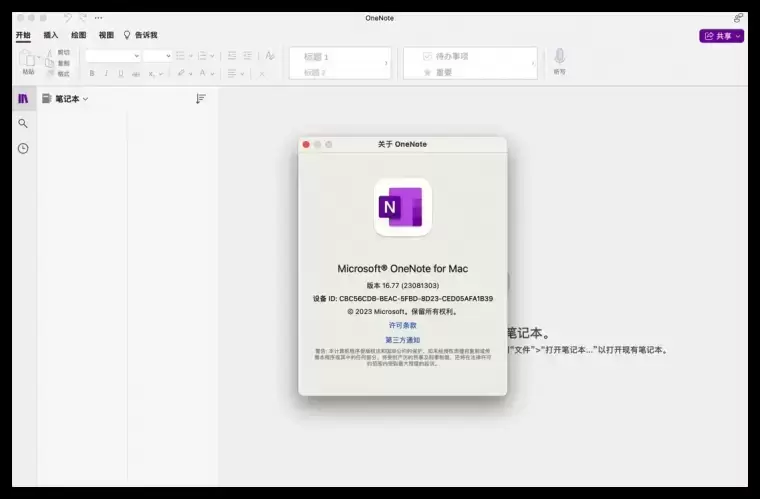
Task: Click the lightbulb Tell me icon
Action: point(127,35)
